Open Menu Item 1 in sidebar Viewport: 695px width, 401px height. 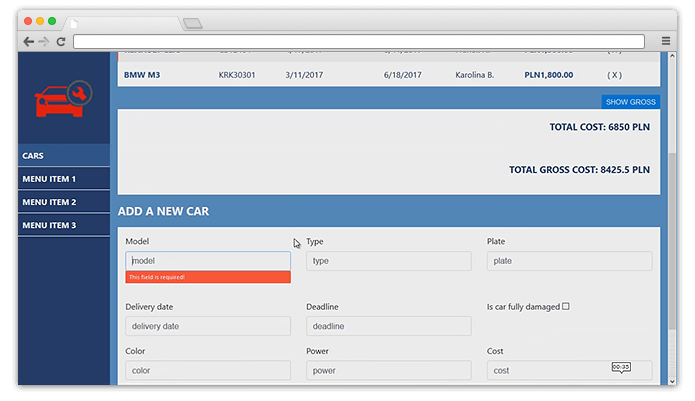click(63, 179)
